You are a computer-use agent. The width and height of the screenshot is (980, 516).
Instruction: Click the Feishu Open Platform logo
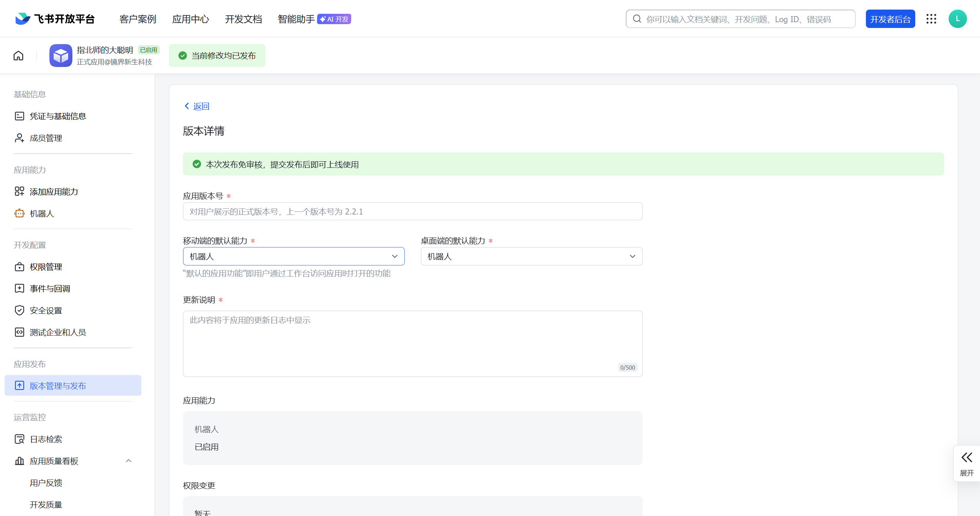[55, 19]
